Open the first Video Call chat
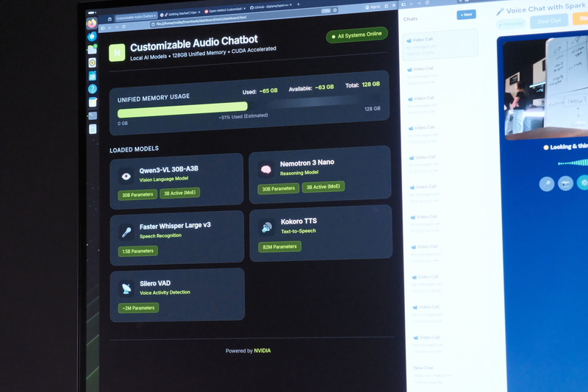 point(440,45)
